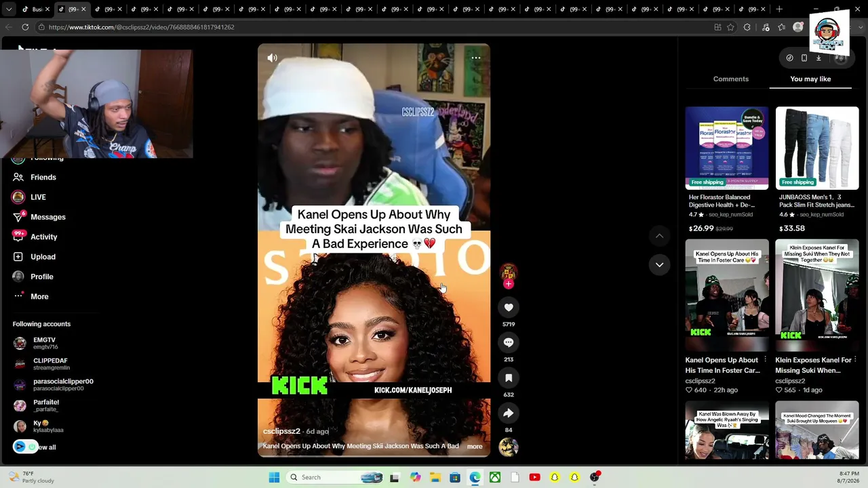Open the spinning sound disc icon
Viewport: 868px width, 488px height.
pyautogui.click(x=509, y=447)
